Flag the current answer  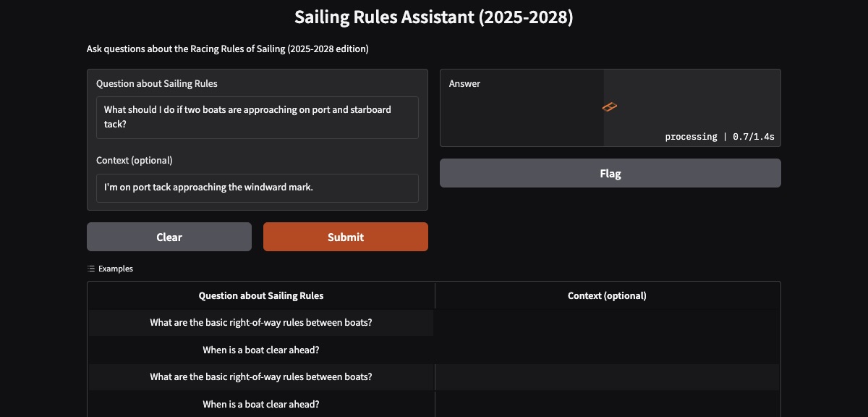(610, 173)
